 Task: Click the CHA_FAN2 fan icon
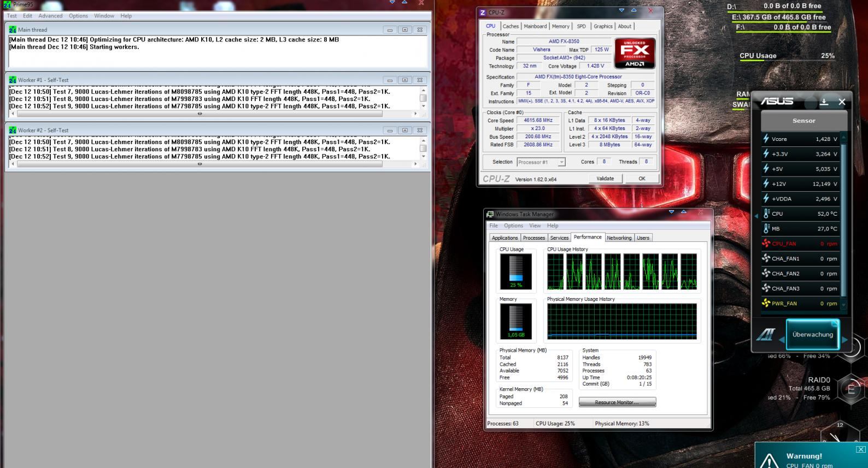pos(766,274)
